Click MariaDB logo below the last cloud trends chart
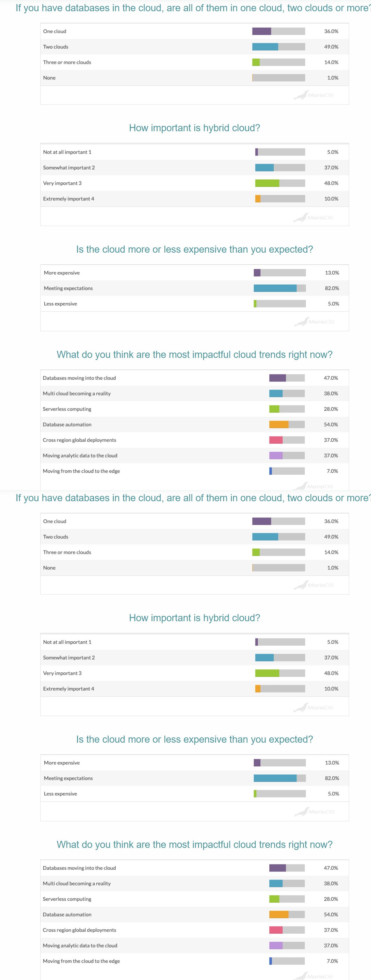Screen dimensions: 371x980 point(313,976)
